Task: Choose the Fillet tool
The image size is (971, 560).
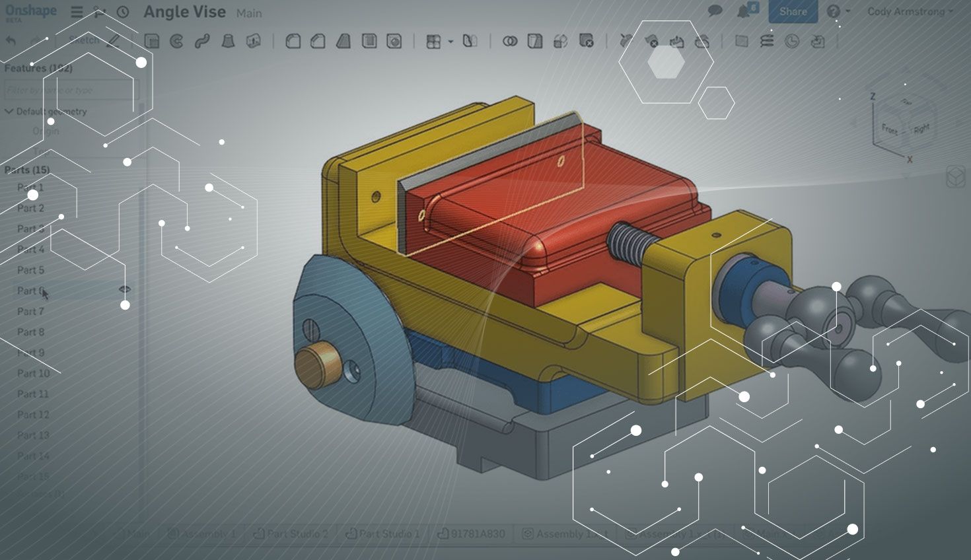Action: pos(293,42)
